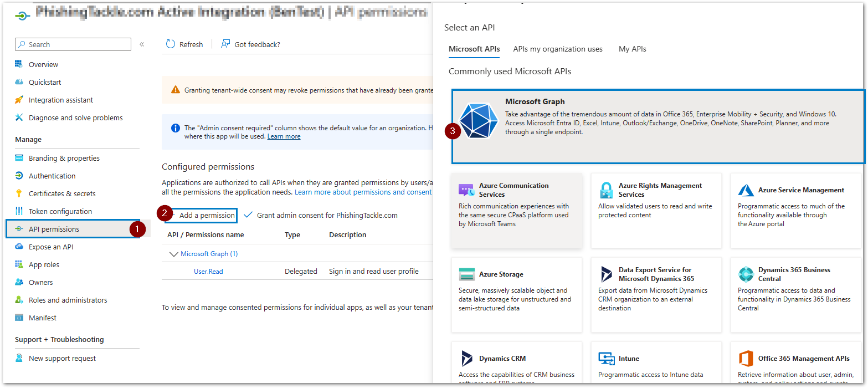Screen dimensions: 868x388
Task: Click the Quickstart cloud icon
Action: click(x=19, y=82)
